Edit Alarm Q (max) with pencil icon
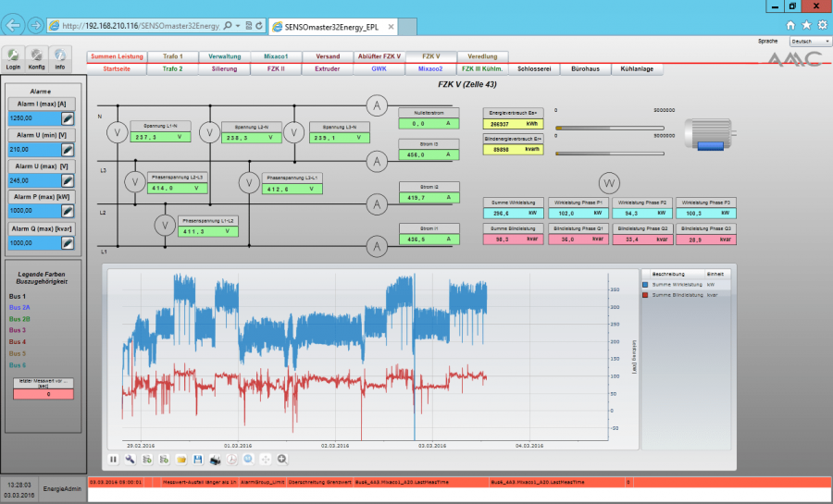This screenshot has height=504, width=833. [x=68, y=242]
